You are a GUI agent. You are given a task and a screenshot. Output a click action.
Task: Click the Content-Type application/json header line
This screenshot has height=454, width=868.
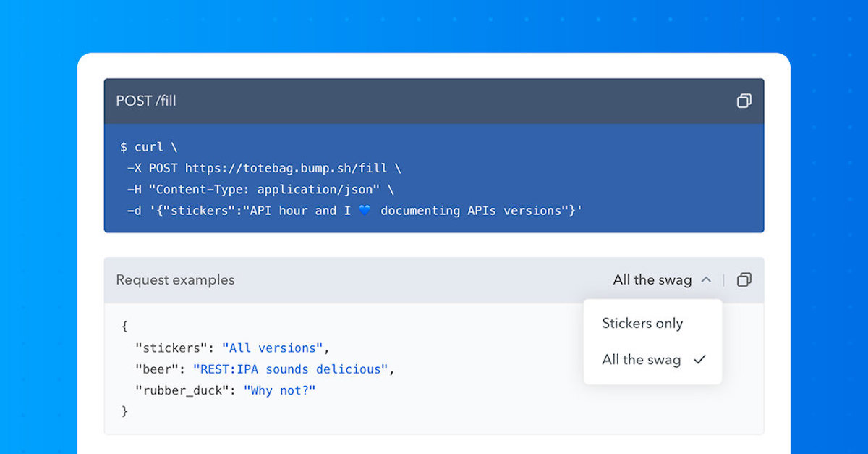point(260,190)
